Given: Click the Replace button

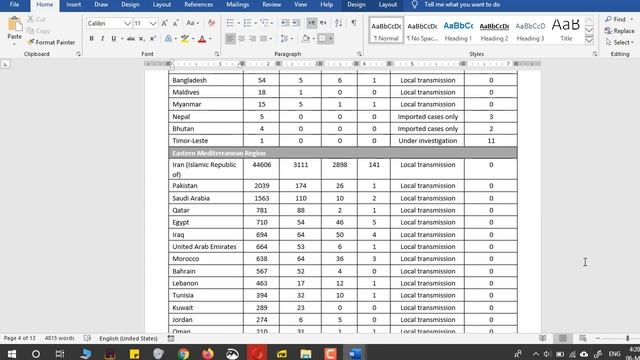Looking at the screenshot, I should pos(620,31).
